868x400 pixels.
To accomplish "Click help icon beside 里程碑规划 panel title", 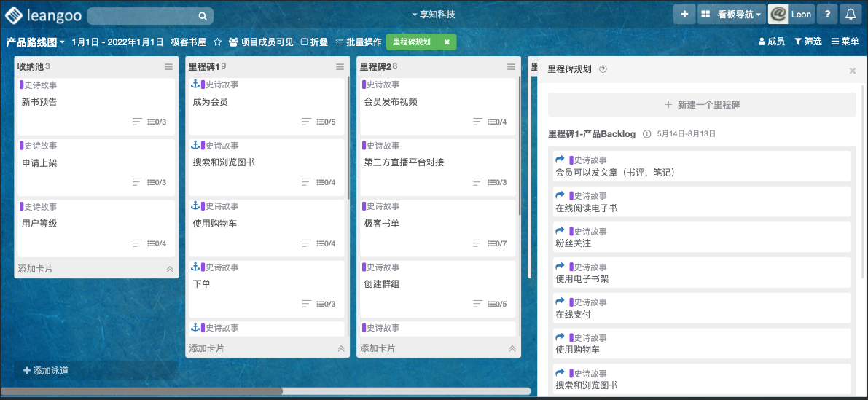I will pos(603,70).
